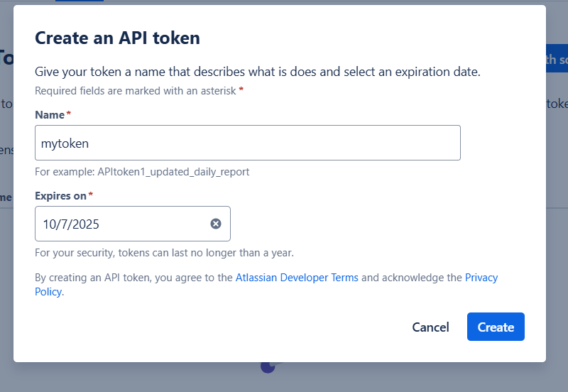Click the "Required fields" asterisk note

138,91
